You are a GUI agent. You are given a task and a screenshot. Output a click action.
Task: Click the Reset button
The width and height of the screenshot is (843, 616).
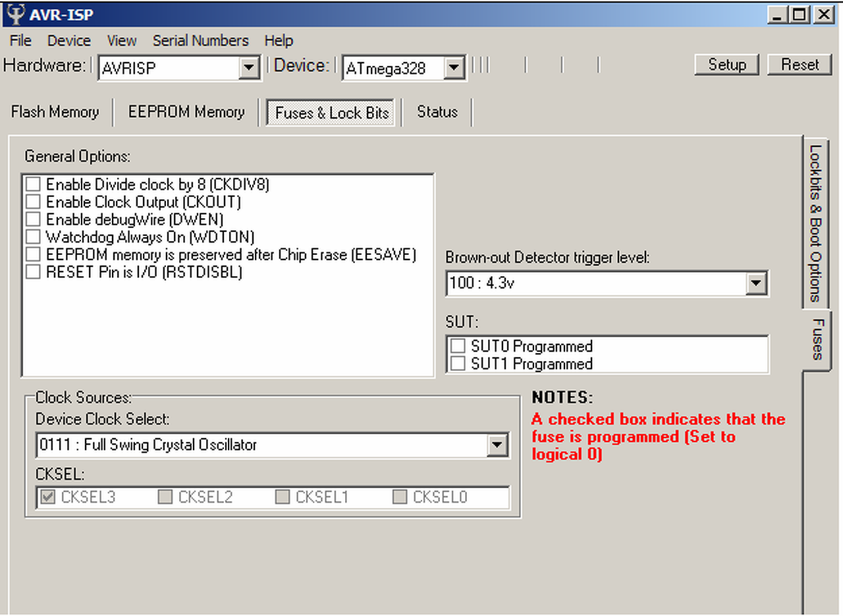click(x=800, y=65)
